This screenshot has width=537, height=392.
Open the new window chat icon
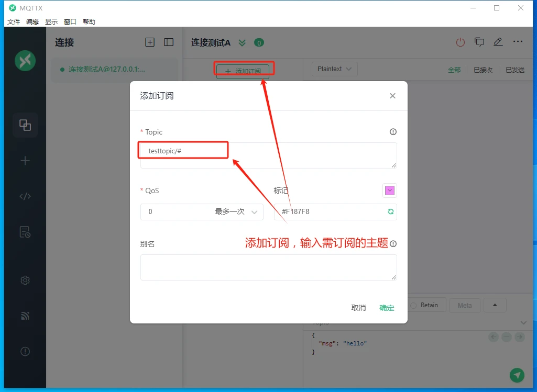(x=479, y=42)
